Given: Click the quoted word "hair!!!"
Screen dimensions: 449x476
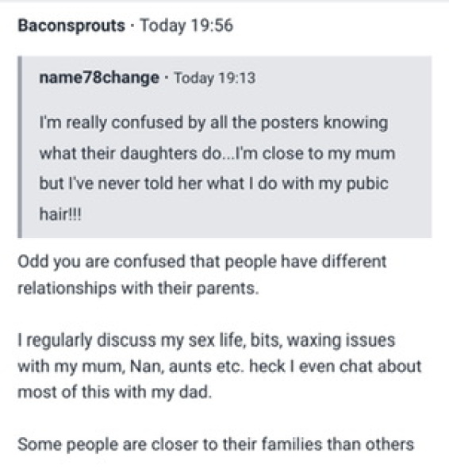Looking at the screenshot, I should coord(60,214).
